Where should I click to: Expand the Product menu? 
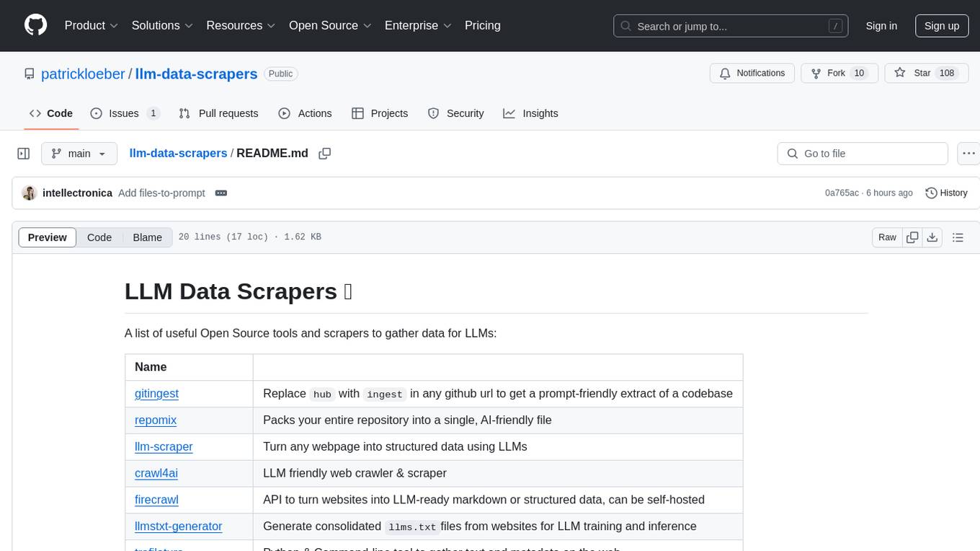(x=92, y=25)
